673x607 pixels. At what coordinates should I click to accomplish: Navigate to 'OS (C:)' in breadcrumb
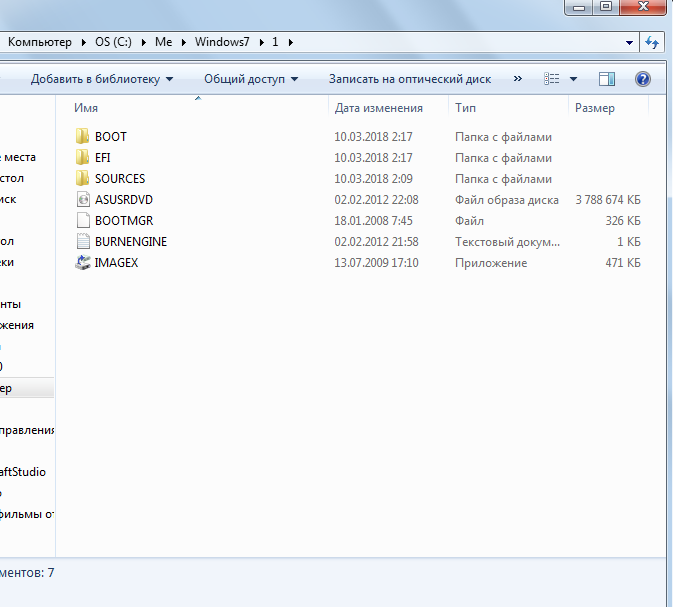click(113, 42)
